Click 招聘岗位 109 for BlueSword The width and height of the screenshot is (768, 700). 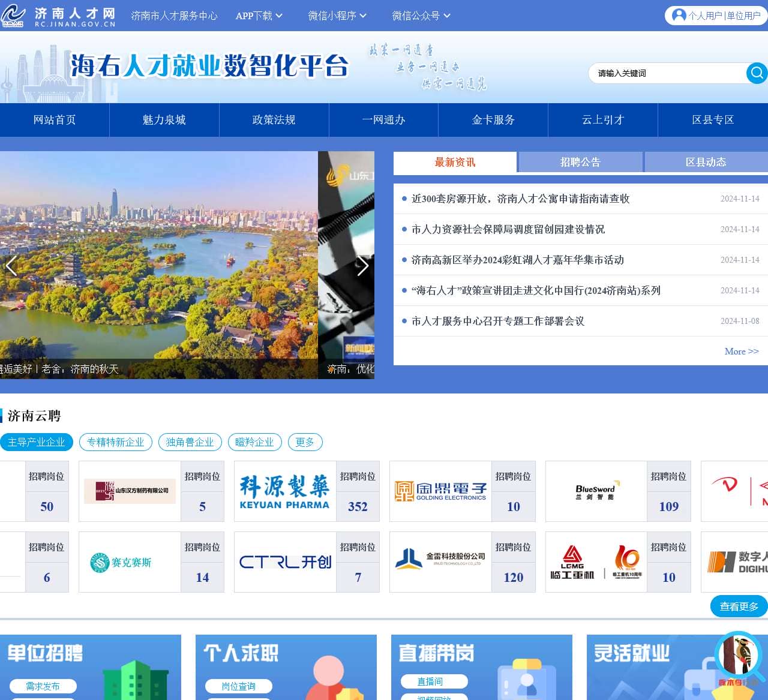(669, 491)
